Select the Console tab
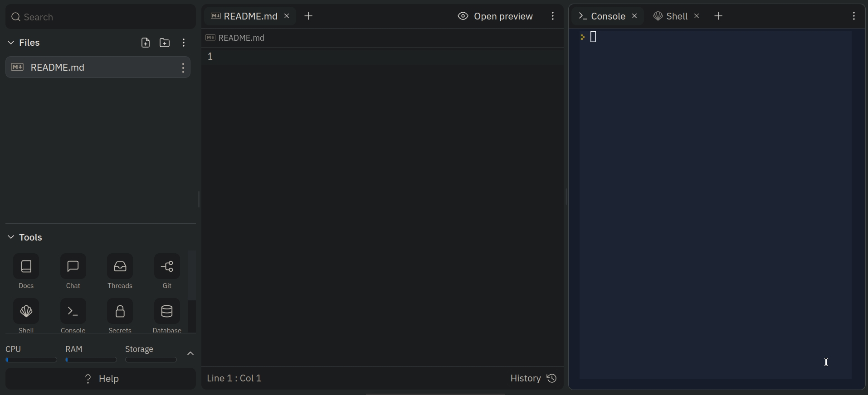 tap(602, 16)
